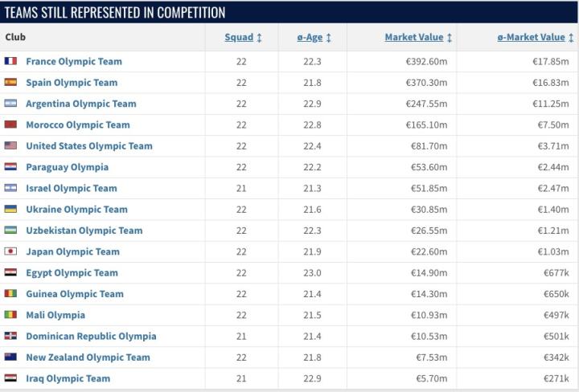Click the France flag icon
Image resolution: width=579 pixels, height=392 pixels.
(10, 61)
